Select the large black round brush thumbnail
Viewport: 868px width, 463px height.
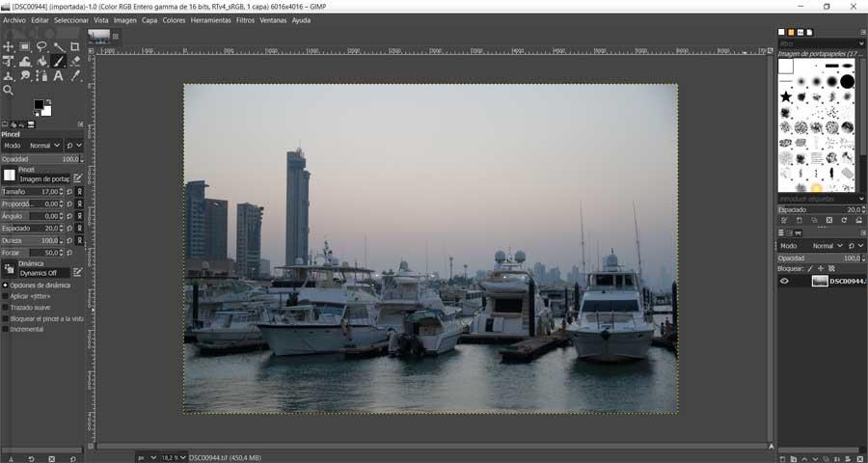(847, 81)
